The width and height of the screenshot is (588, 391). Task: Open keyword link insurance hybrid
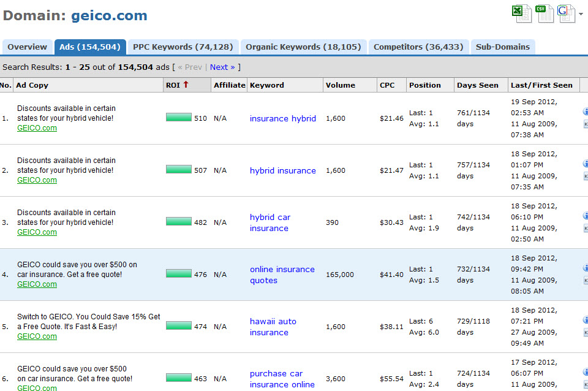point(283,118)
